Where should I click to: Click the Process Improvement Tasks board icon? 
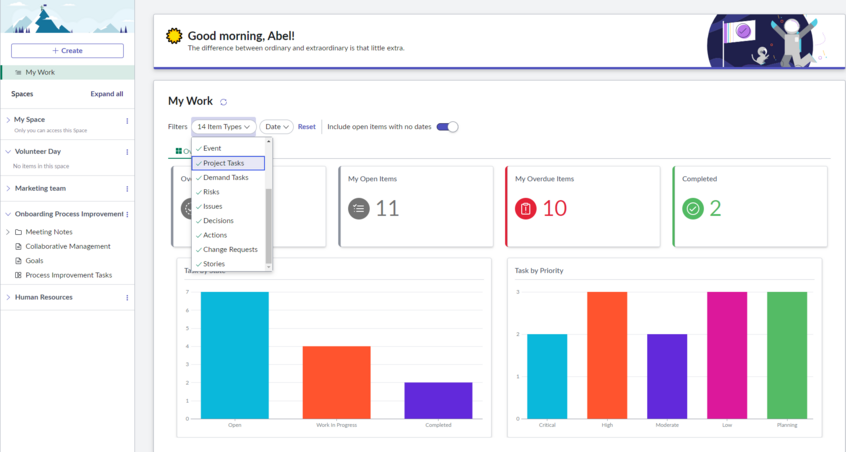[18, 275]
